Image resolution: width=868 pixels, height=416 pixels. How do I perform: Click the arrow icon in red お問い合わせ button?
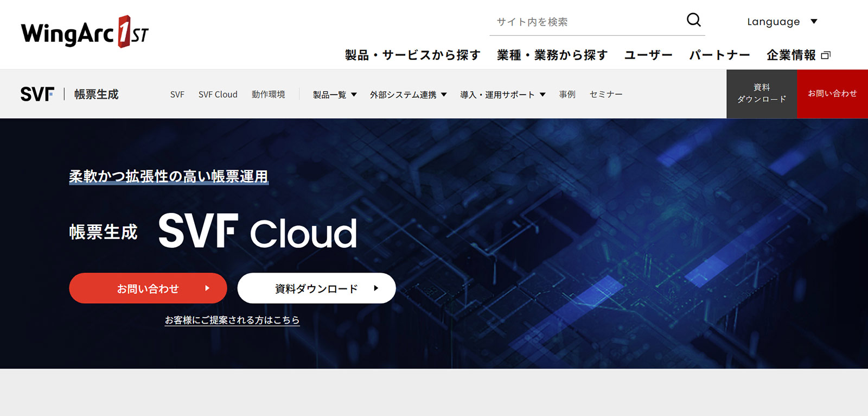(x=207, y=288)
